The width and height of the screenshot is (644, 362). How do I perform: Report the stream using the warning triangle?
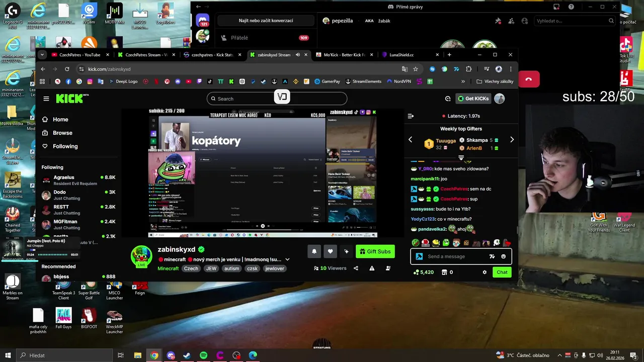coord(372,268)
